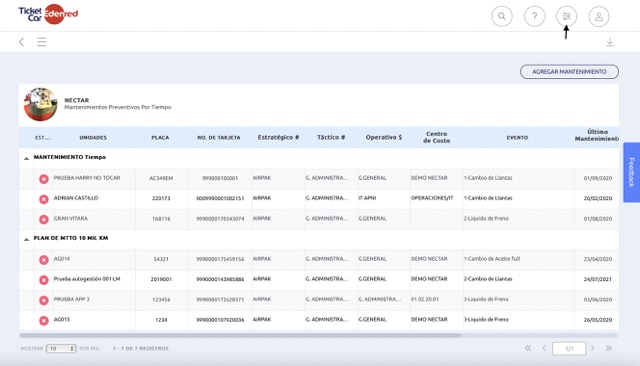This screenshot has width=640, height=366.
Task: Open the search icon in header
Action: pos(502,16)
